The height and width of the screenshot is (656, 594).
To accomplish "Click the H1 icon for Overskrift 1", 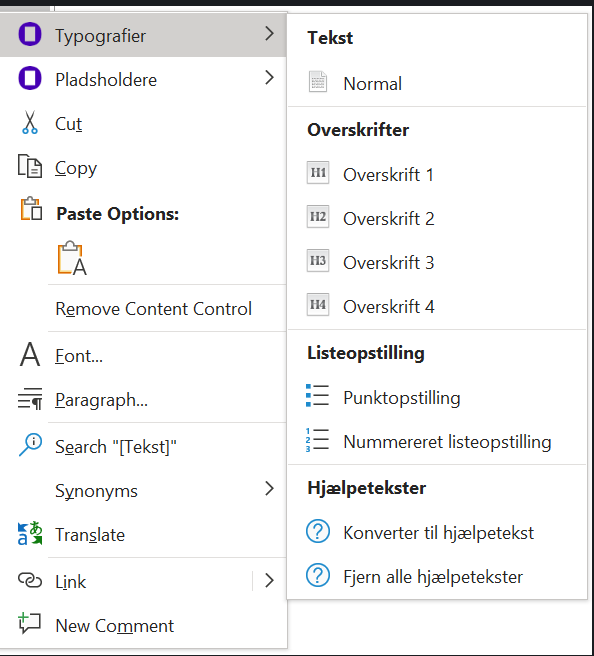I will click(318, 173).
